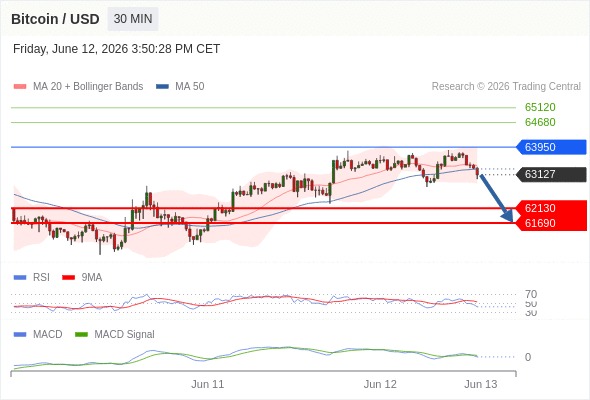This screenshot has width=590, height=400.
Task: Click the Jun 11 date axis label
Action: 207,384
